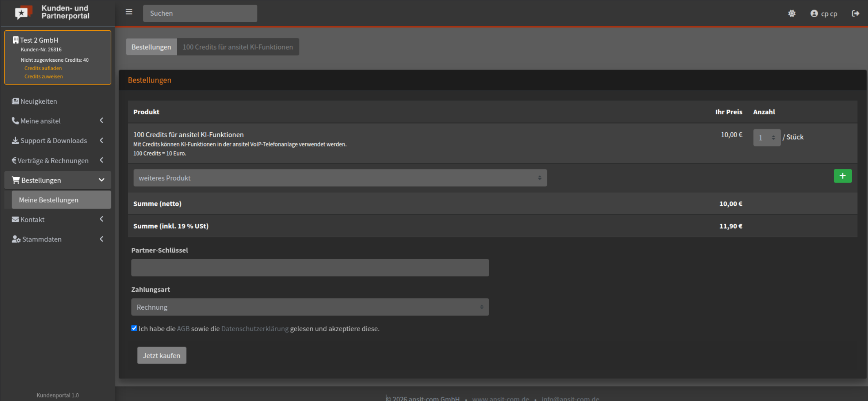
Task: Click the building icon next to Test 2 GmbH
Action: click(15, 40)
